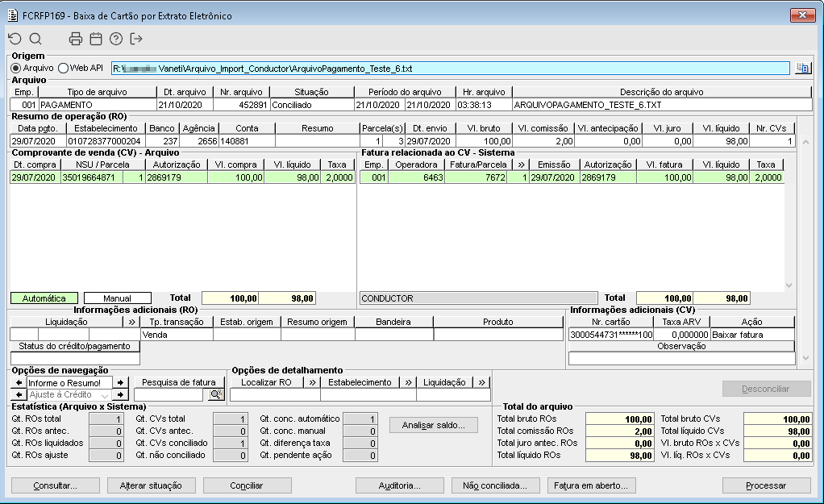Click the ARQUIVOPAGAMENTO_TESTE_6.TXT description cell

[662, 105]
